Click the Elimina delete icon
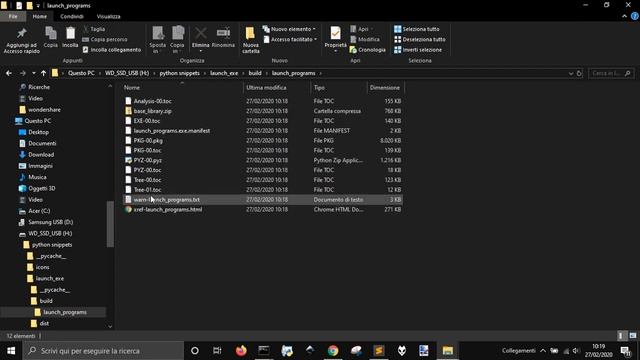 tap(200, 39)
